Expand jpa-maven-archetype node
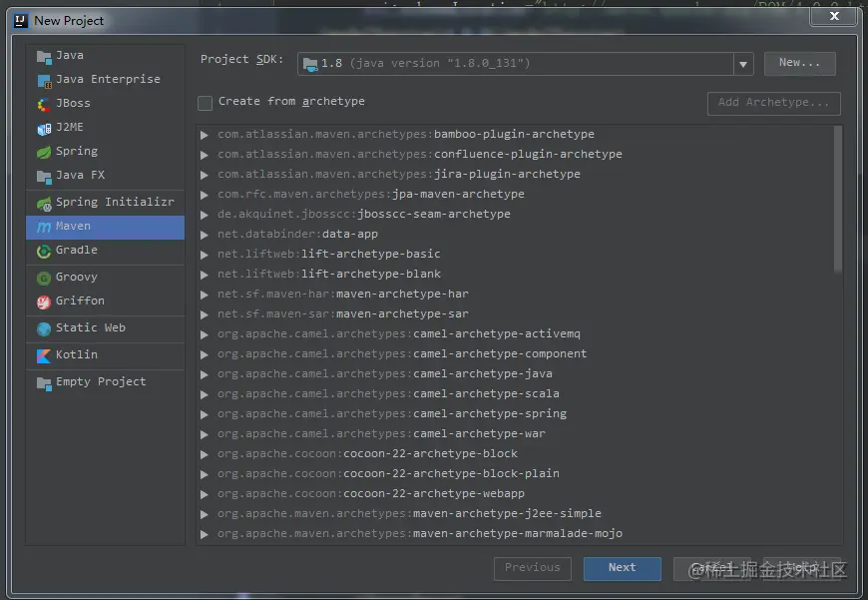This screenshot has height=600, width=868. (x=205, y=195)
